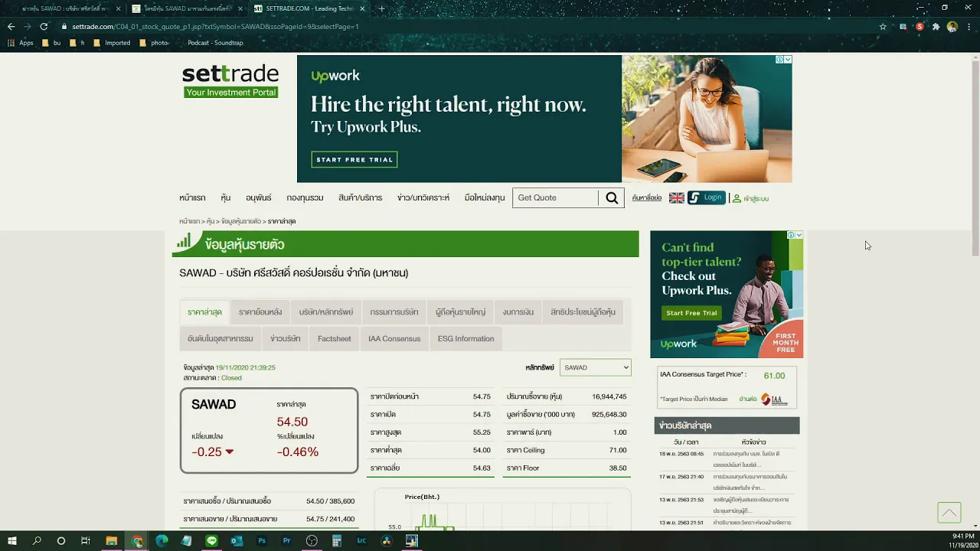Open Outlook from taskbar
The image size is (980, 551).
pyautogui.click(x=237, y=540)
